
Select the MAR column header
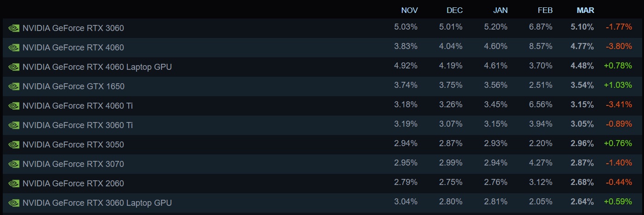[585, 10]
